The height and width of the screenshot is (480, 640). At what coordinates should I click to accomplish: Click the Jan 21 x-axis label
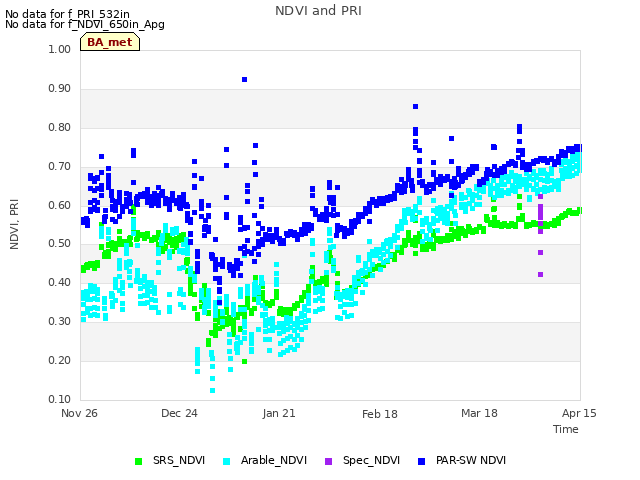[279, 413]
